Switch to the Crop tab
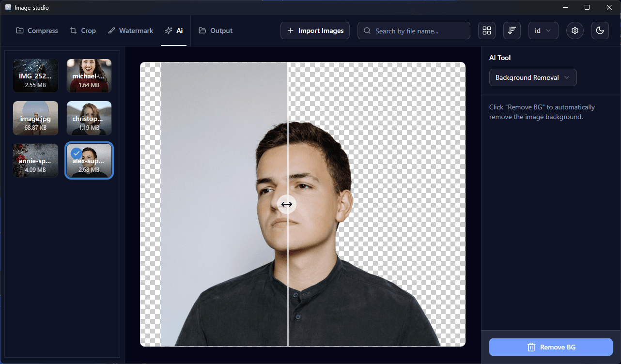Image resolution: width=621 pixels, height=364 pixels. pos(82,30)
